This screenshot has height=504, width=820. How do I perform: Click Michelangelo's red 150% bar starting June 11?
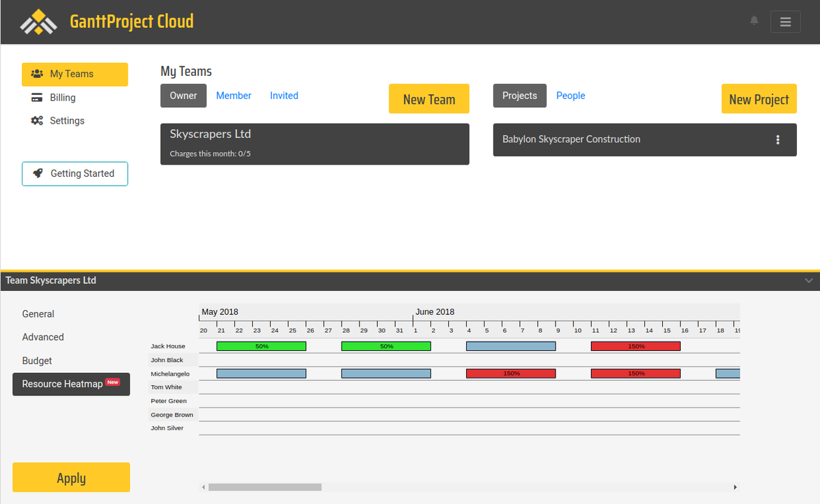pyautogui.click(x=635, y=374)
